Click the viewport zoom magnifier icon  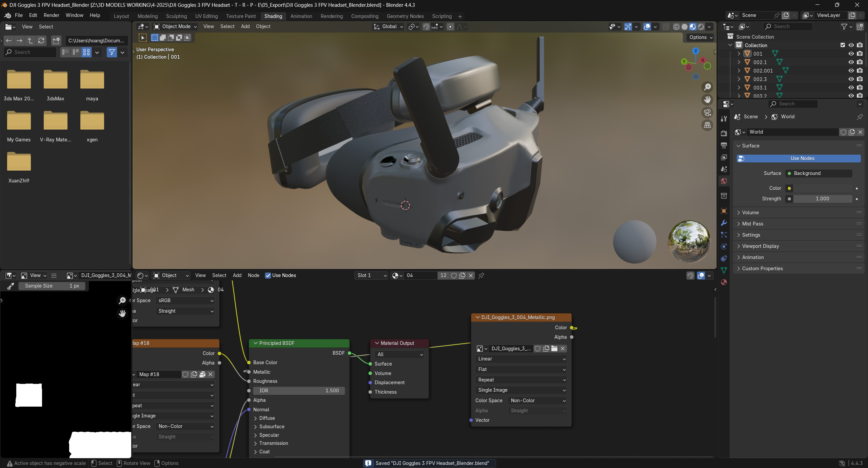pos(707,87)
